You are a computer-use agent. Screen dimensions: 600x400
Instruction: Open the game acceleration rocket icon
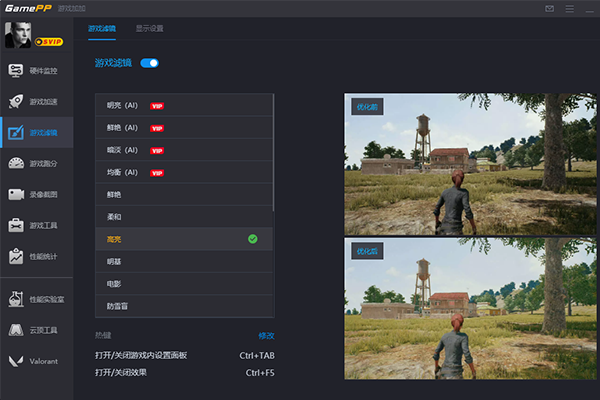click(x=16, y=101)
